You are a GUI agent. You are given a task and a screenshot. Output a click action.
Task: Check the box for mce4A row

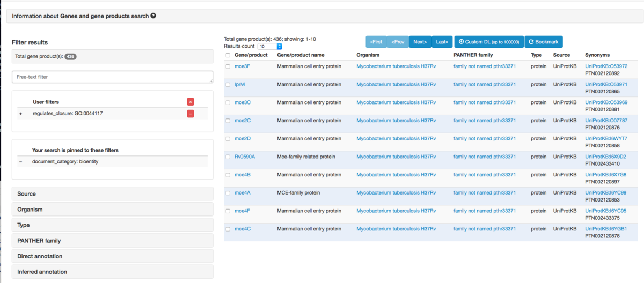pos(228,193)
